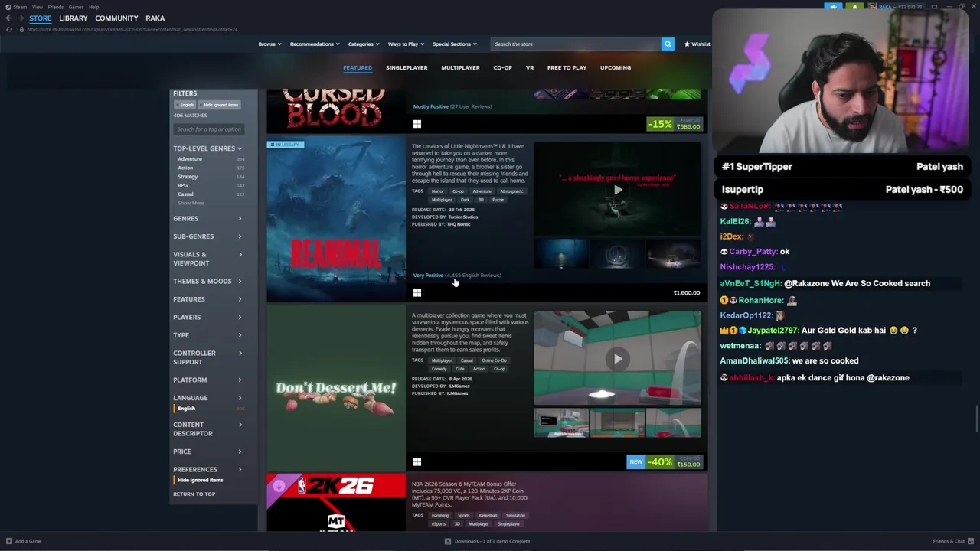Open the Categories dropdown menu
Viewport: 980px width, 551px height.
[364, 44]
